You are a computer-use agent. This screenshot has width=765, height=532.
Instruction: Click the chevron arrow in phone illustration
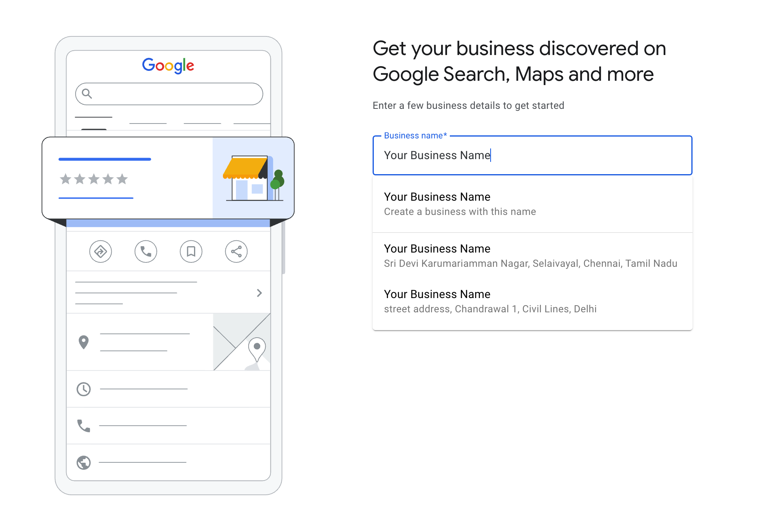259,293
